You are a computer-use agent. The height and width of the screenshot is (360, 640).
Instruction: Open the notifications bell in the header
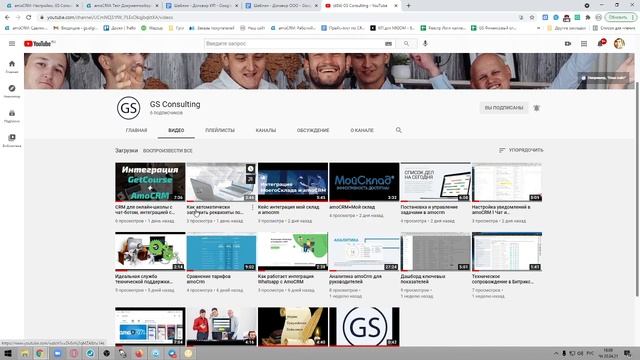click(x=601, y=43)
